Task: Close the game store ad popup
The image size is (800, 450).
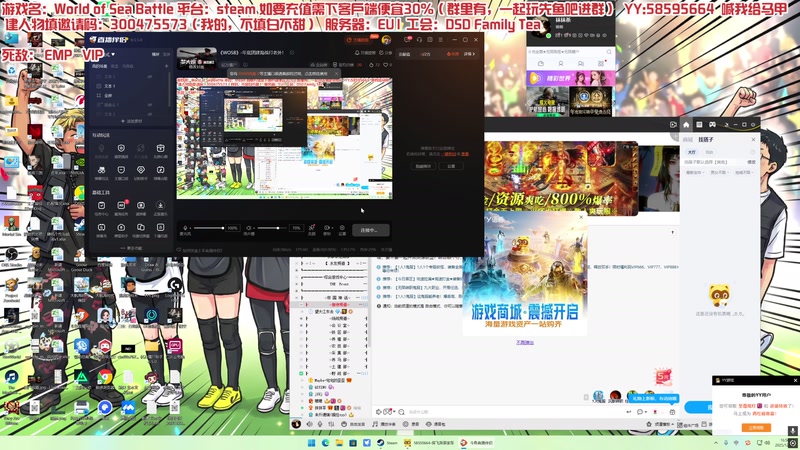Action: click(581, 217)
